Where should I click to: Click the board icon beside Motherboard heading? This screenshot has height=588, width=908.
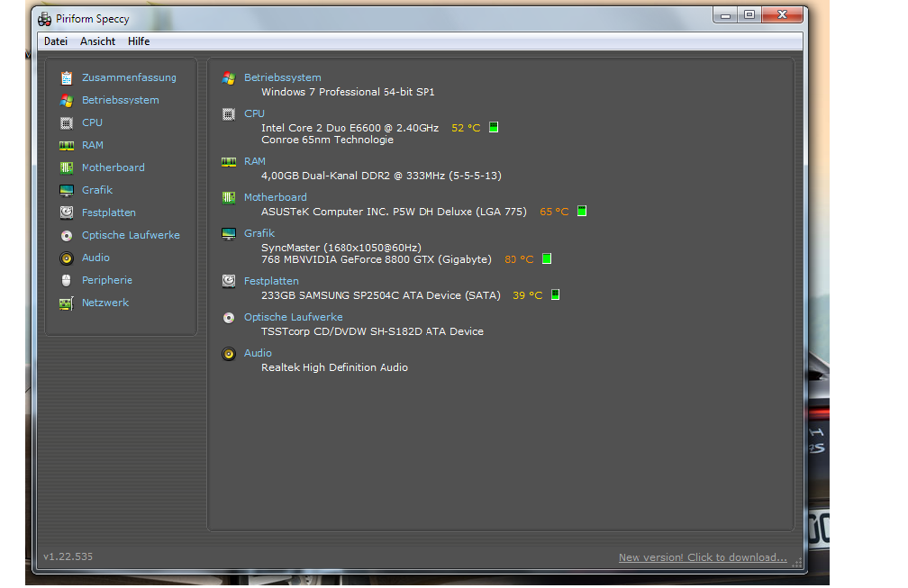click(229, 198)
